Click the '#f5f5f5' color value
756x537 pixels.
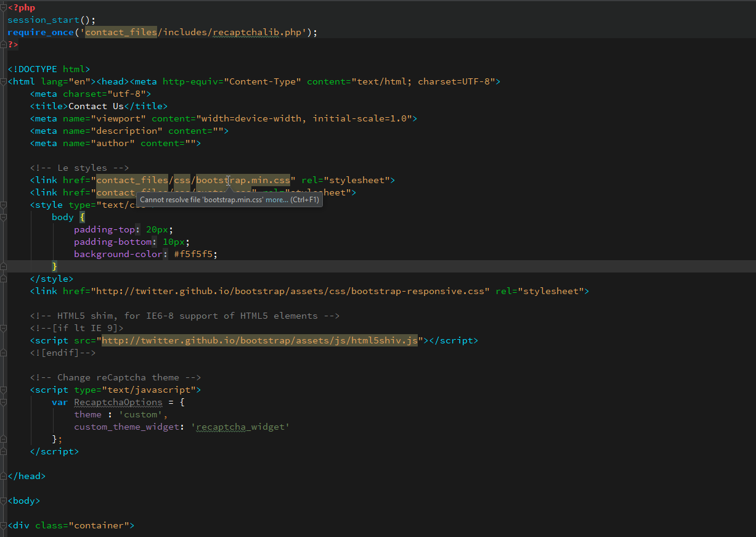193,254
